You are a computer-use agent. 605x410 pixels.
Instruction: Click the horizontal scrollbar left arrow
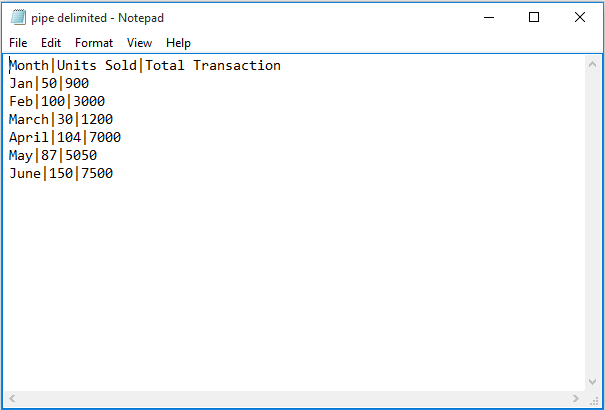pyautogui.click(x=11, y=400)
